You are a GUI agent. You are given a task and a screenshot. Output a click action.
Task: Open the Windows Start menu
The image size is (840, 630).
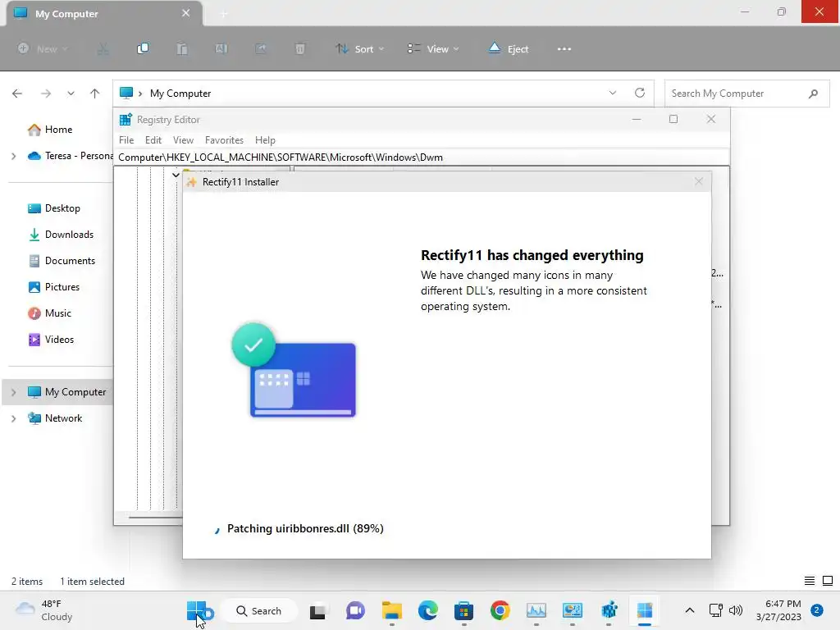[196, 610]
